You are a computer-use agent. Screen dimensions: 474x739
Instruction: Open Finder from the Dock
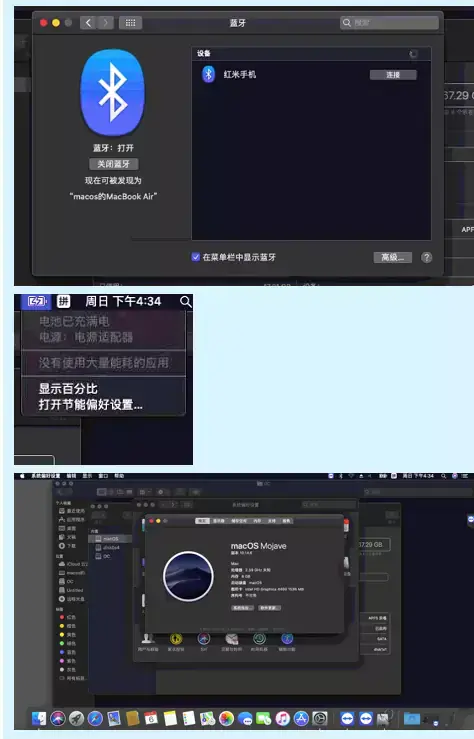tap(39, 718)
